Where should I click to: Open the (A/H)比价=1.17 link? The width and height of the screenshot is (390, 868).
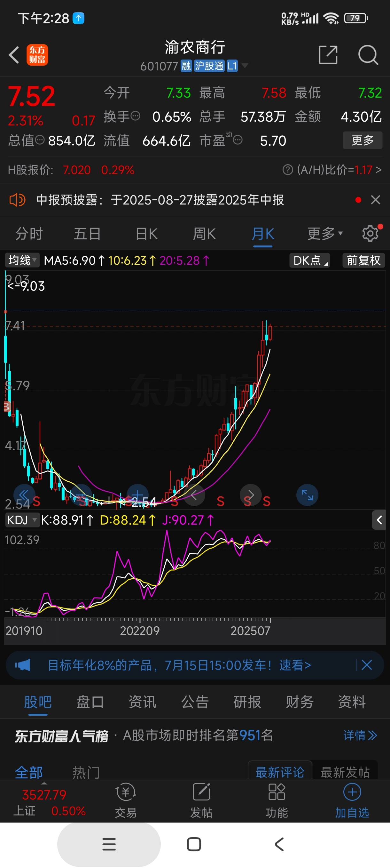(339, 170)
